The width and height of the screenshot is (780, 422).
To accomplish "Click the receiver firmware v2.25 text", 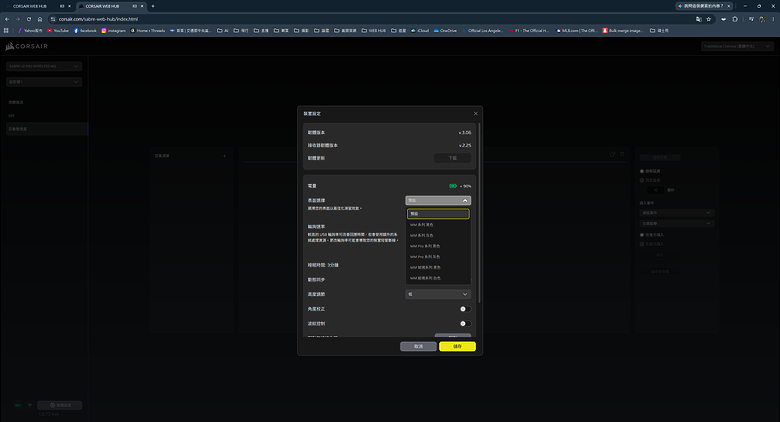I will coord(465,145).
